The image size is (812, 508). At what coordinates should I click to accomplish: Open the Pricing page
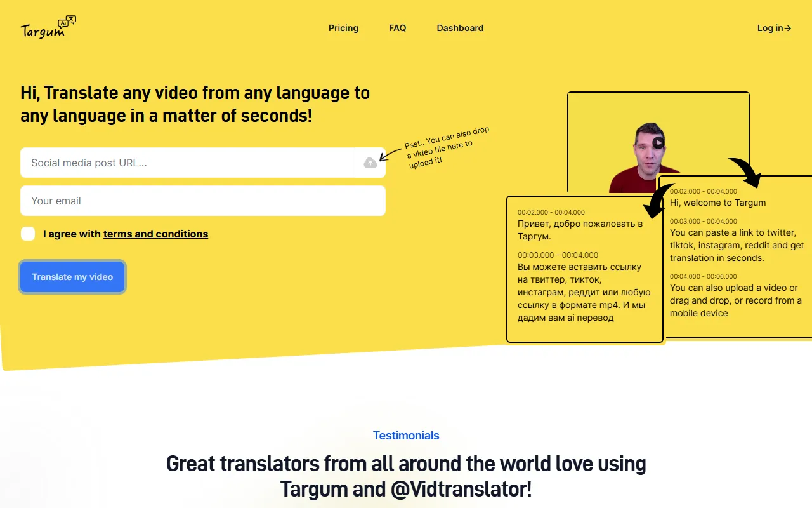click(x=343, y=28)
